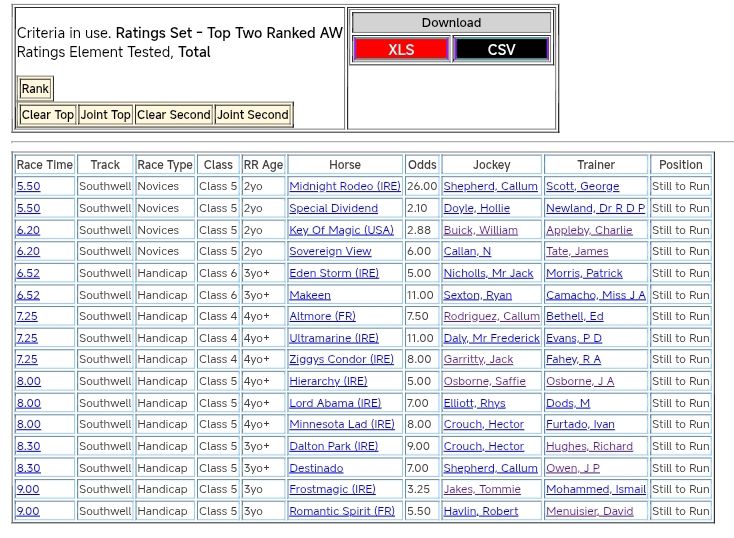Open the Ultramarine (IRE) horse link
This screenshot has width=734, height=538.
coord(334,338)
